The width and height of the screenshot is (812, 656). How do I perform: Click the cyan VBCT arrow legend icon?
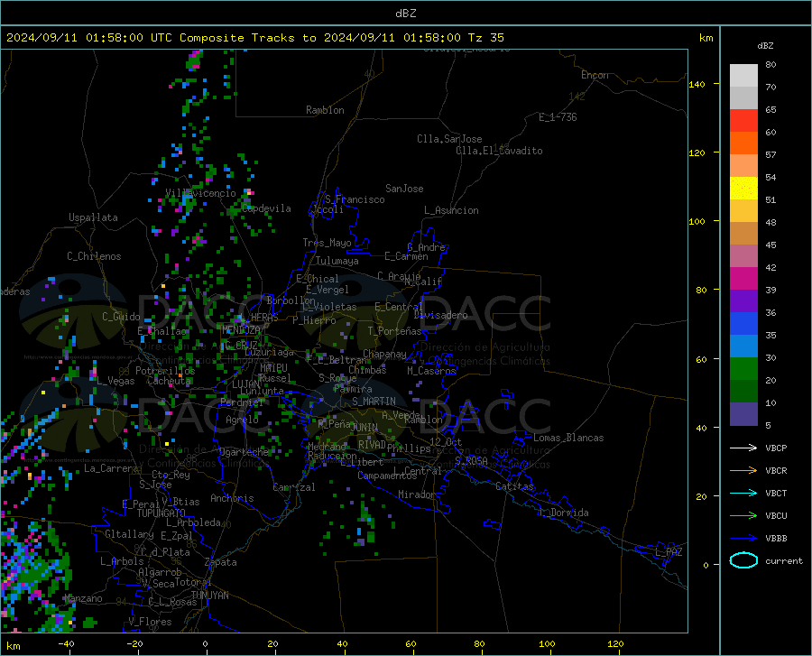click(x=743, y=493)
